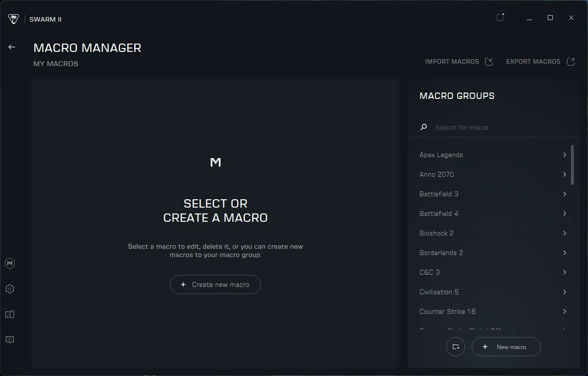This screenshot has width=588, height=376.
Task: Select the C&C 3 group name
Action: point(430,272)
